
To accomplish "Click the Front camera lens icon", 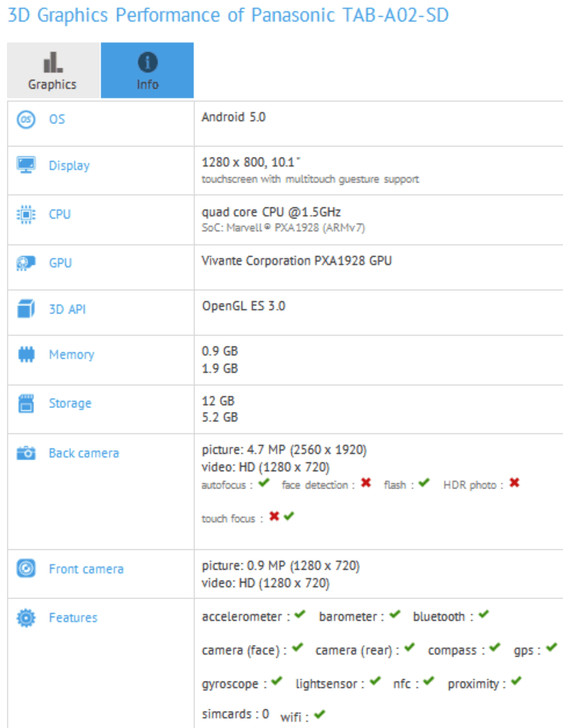I will tap(26, 568).
